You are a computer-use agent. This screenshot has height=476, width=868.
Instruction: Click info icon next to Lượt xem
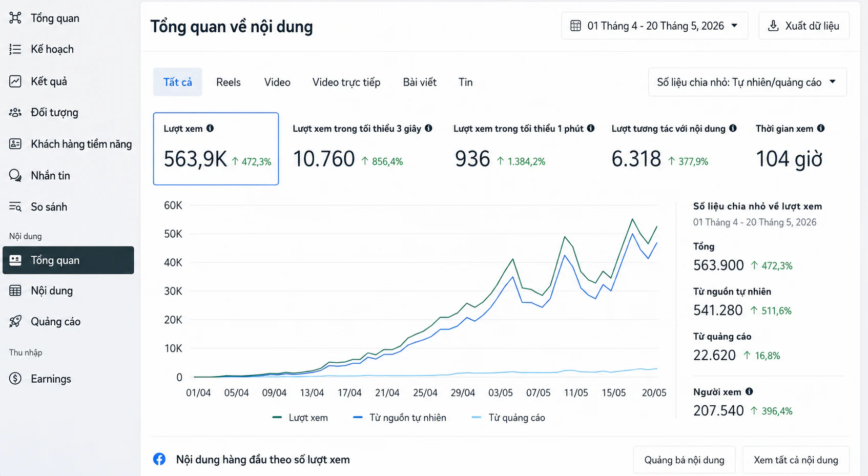click(x=210, y=128)
